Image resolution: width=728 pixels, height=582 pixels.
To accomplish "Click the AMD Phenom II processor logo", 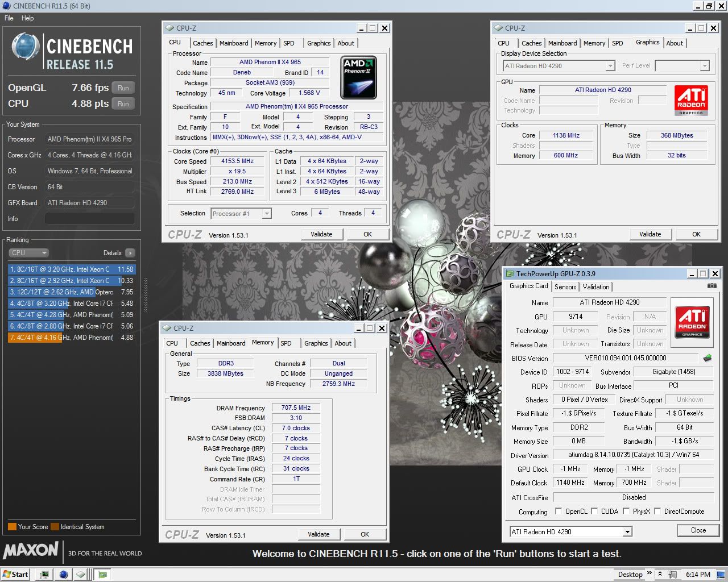I will (358, 77).
